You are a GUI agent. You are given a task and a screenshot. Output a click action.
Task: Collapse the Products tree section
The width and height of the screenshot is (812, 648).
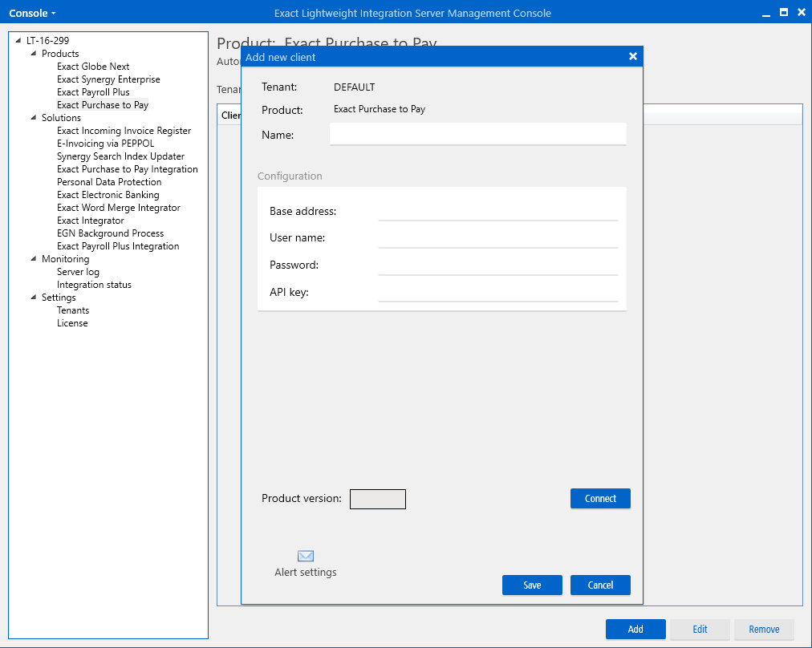(34, 53)
